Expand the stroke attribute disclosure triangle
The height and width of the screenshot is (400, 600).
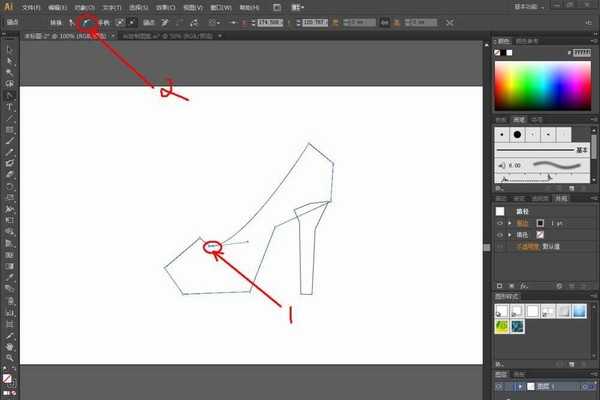(510, 223)
